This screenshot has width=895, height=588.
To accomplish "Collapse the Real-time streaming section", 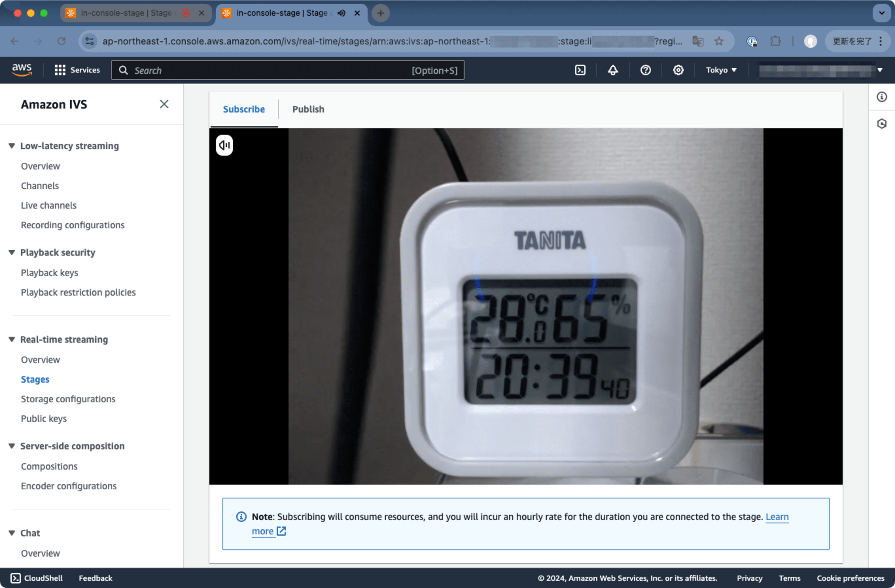I will coord(12,339).
